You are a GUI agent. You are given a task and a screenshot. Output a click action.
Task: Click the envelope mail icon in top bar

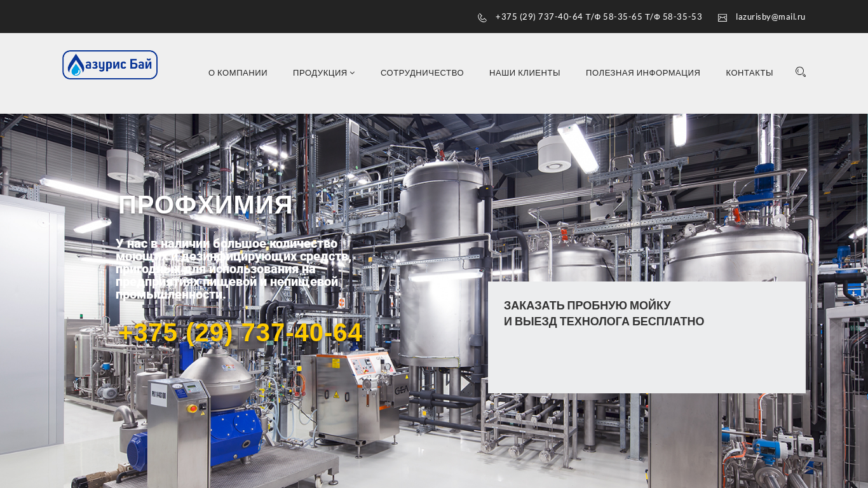pyautogui.click(x=722, y=18)
